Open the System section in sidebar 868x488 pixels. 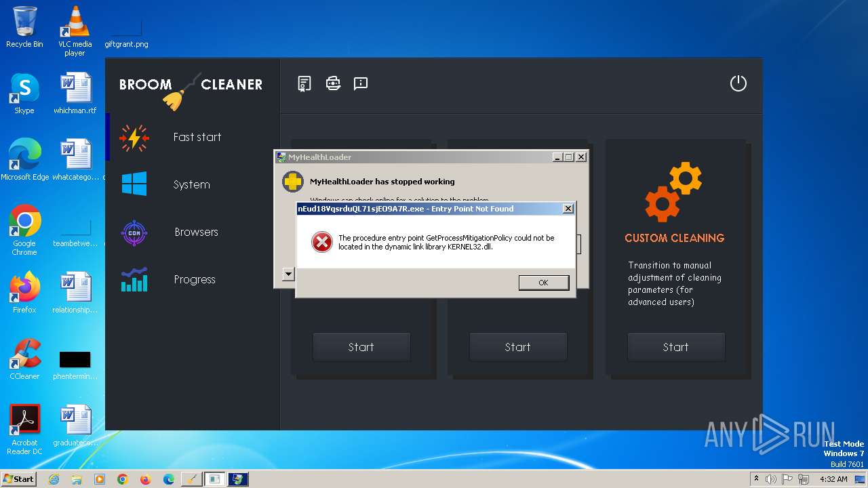[x=191, y=184]
